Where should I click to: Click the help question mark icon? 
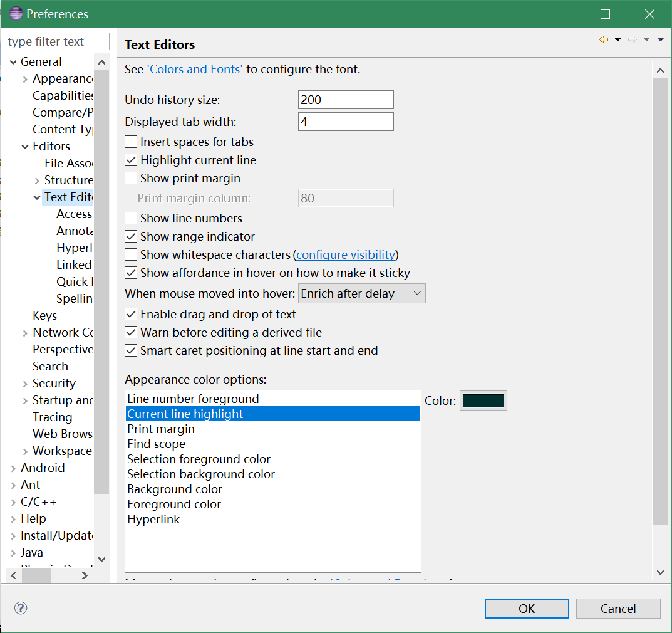tap(21, 608)
